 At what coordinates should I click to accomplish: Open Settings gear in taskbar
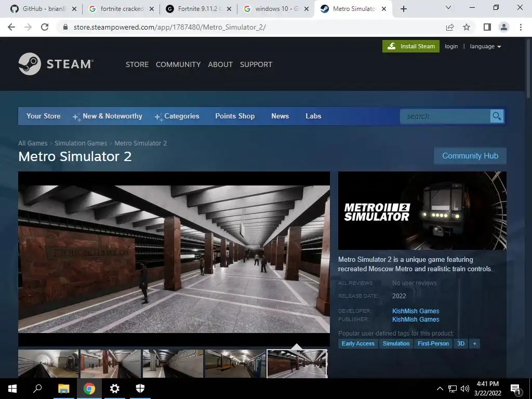(x=115, y=389)
